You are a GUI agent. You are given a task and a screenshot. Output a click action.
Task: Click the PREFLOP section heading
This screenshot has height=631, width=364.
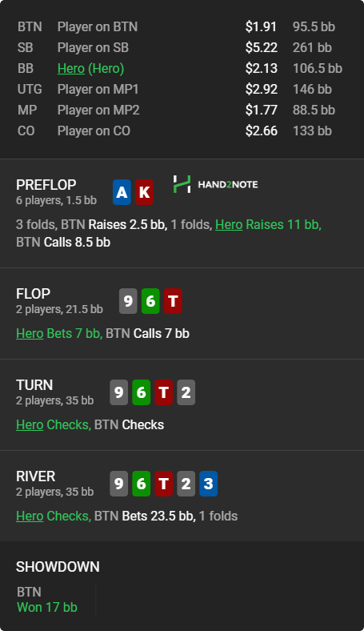point(46,185)
